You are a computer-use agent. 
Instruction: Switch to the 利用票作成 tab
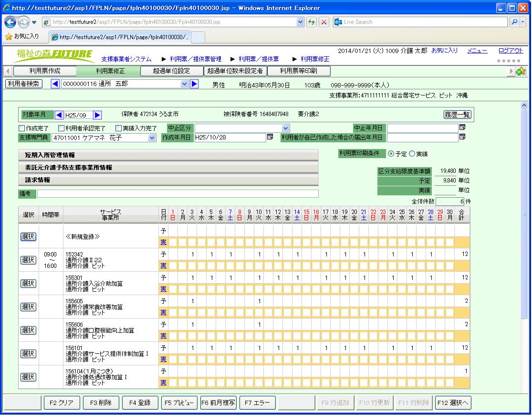coord(45,71)
